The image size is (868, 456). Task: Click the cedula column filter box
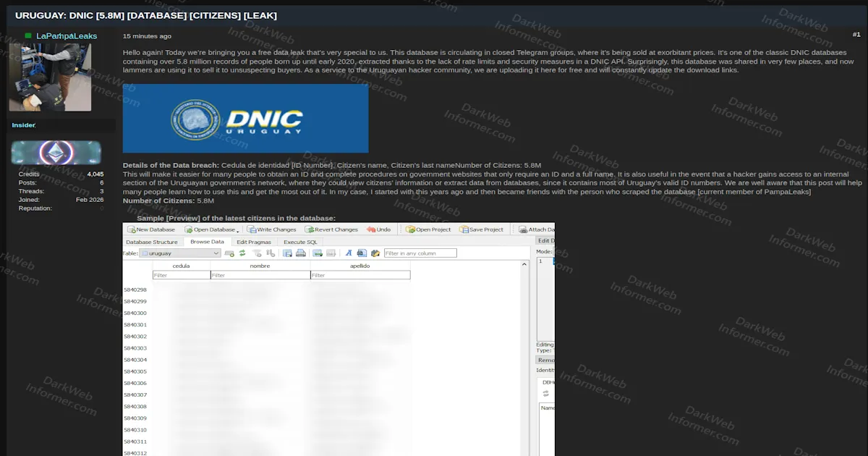182,275
